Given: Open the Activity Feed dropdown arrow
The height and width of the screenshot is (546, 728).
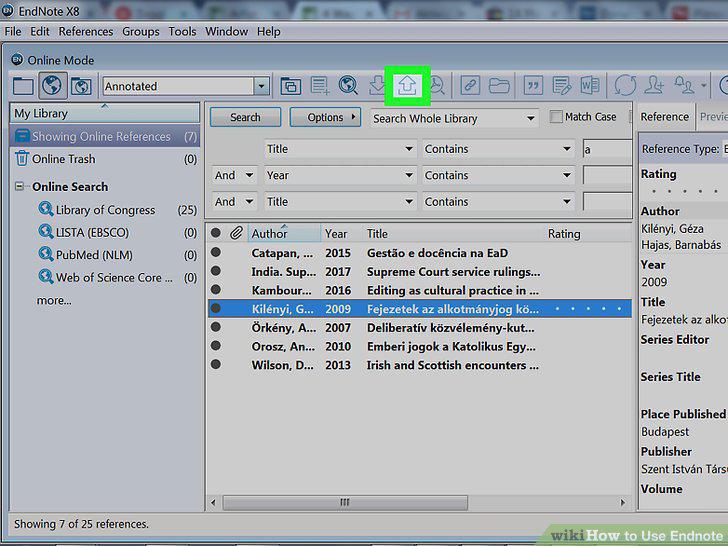Looking at the screenshot, I should (x=704, y=85).
